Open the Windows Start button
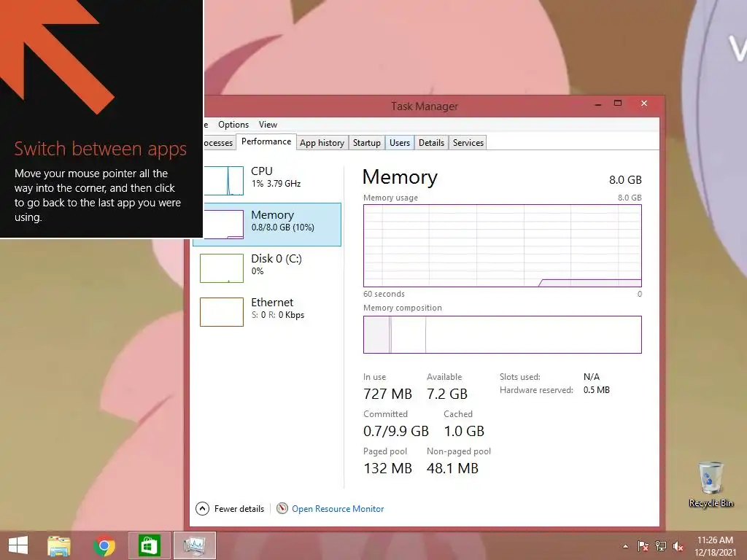747x560 pixels. 18,545
